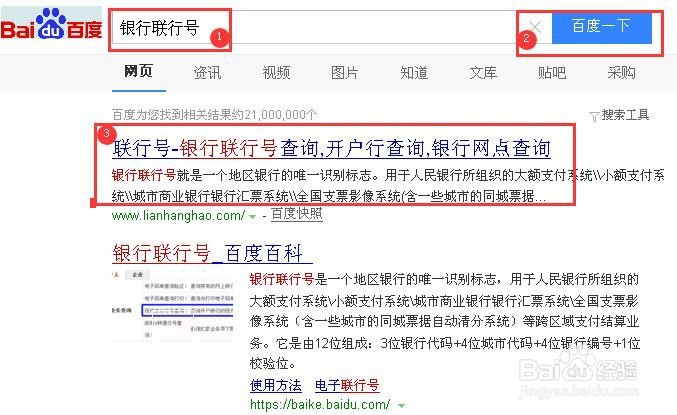The image size is (677, 415).
Task: Open the 使用方法 sub-link
Action: (275, 385)
